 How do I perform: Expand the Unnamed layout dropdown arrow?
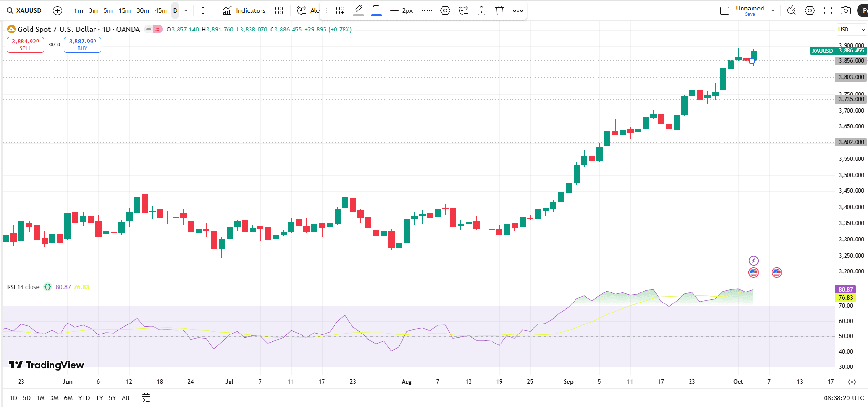click(x=773, y=10)
